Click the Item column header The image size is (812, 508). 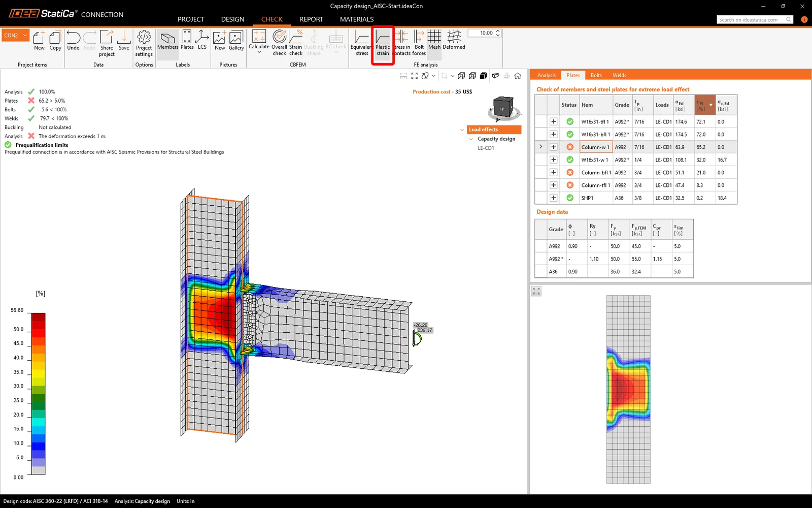(x=596, y=105)
